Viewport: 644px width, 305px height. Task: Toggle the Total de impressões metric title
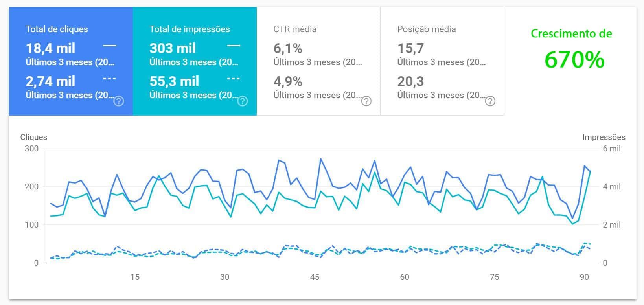[x=190, y=29]
